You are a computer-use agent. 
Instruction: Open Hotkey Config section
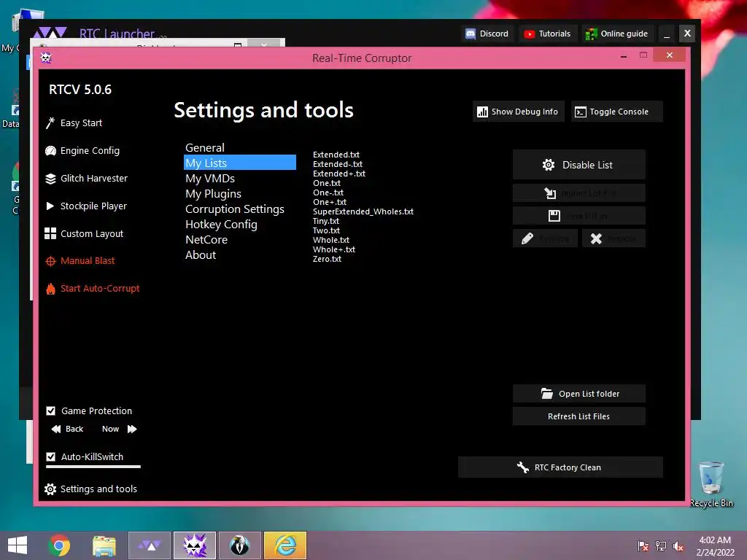click(221, 225)
